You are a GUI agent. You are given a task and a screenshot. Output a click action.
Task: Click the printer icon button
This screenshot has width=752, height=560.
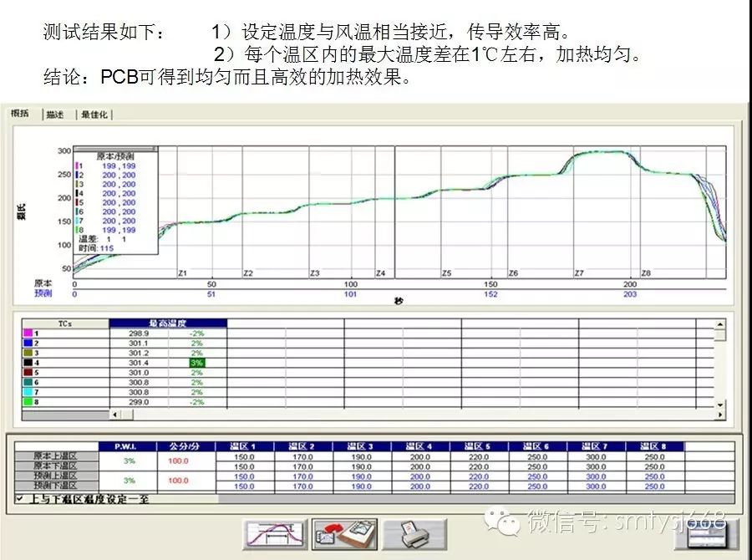414,534
